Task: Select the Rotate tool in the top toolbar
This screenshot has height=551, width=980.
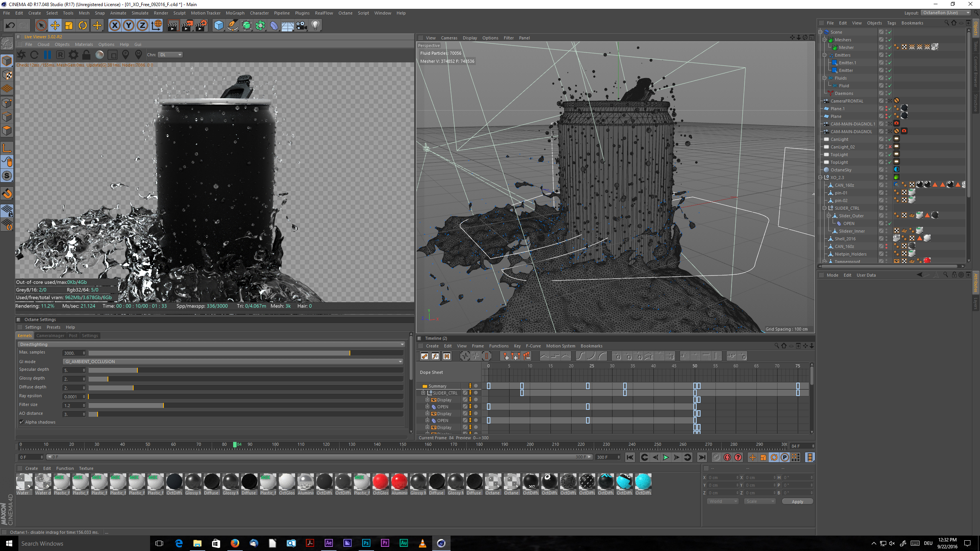Action: coord(83,26)
